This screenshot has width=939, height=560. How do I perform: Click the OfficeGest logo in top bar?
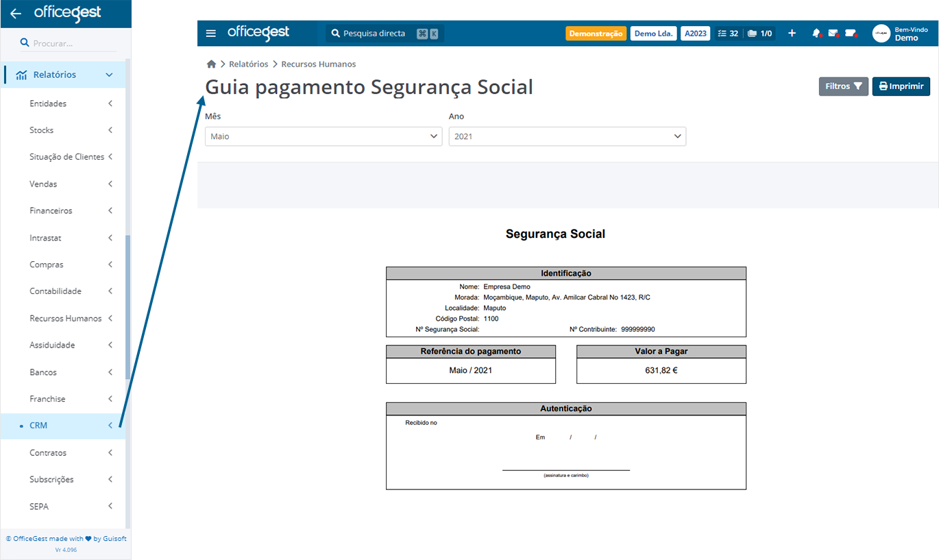pos(258,33)
